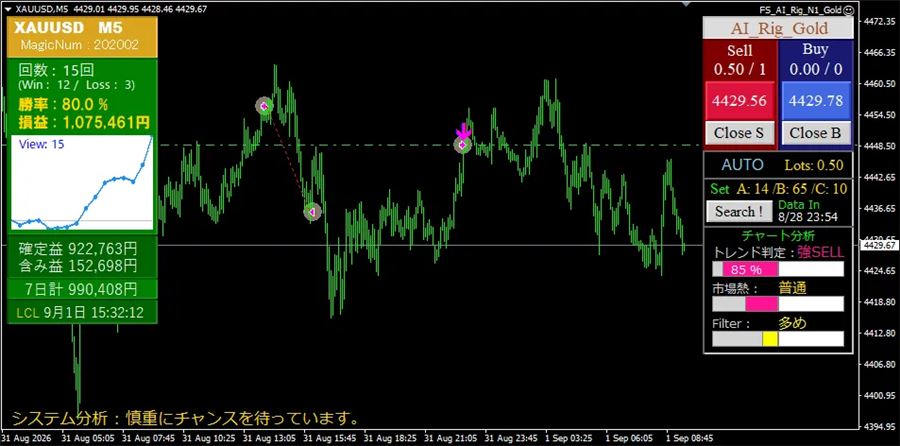
Task: Click the 1 Sep 08:45 time axis label
Action: pos(689,437)
